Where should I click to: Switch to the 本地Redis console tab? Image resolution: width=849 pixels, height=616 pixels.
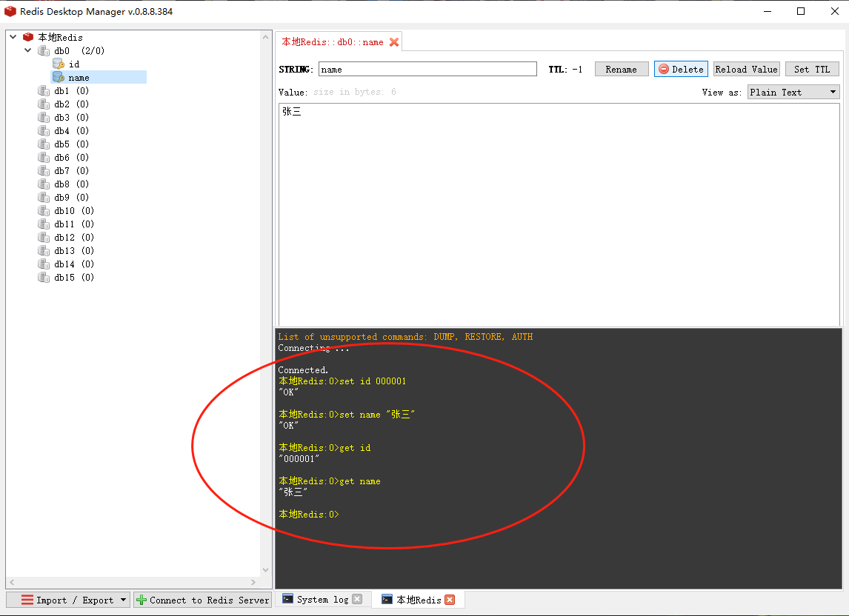[419, 600]
